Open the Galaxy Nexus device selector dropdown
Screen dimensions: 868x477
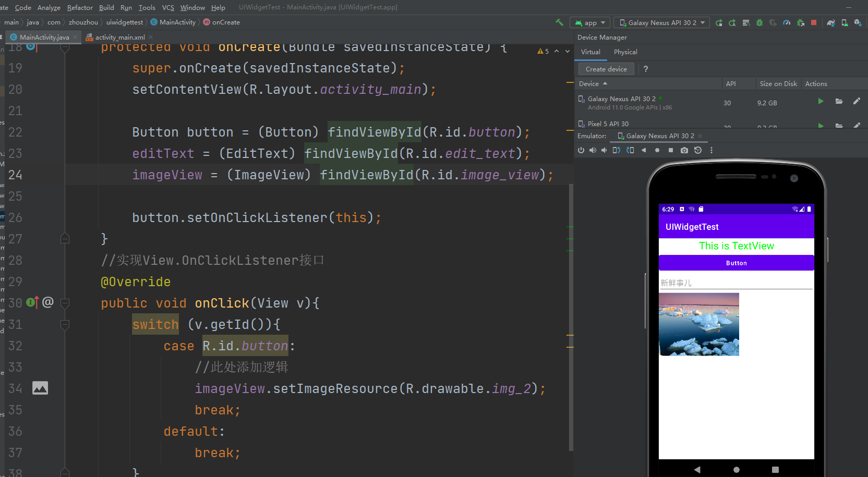(661, 22)
